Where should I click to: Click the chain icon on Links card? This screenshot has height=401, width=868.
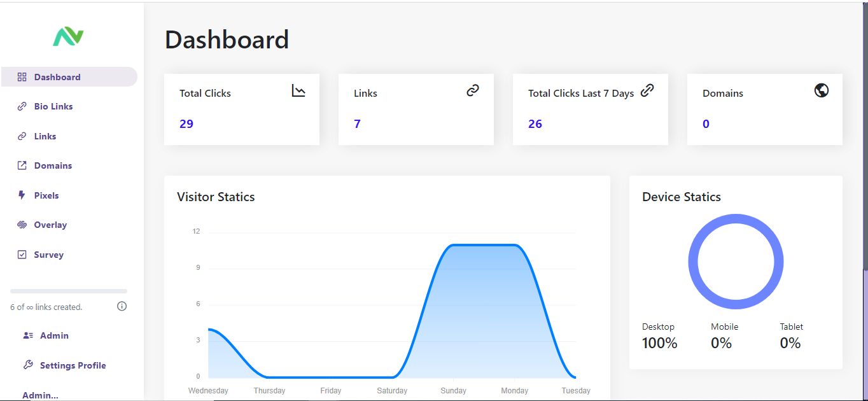pos(473,90)
